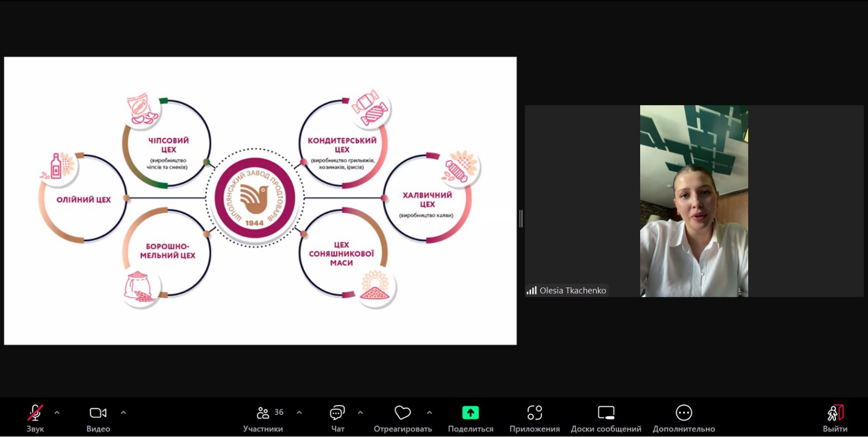868x437 pixels.
Task: Expand the arrow next to Чат
Action: point(360,413)
